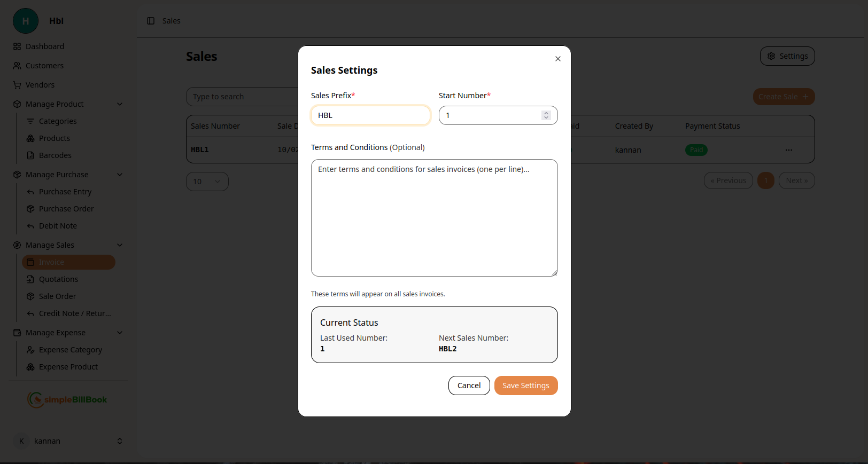Click the Start Number stepper arrows
Image resolution: width=868 pixels, height=464 pixels.
click(546, 115)
